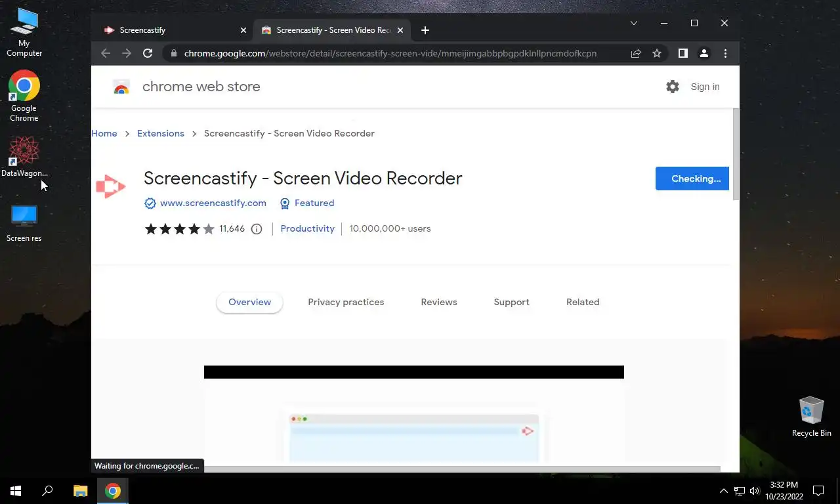
Task: Switch to Privacy practices tab
Action: pyautogui.click(x=346, y=303)
